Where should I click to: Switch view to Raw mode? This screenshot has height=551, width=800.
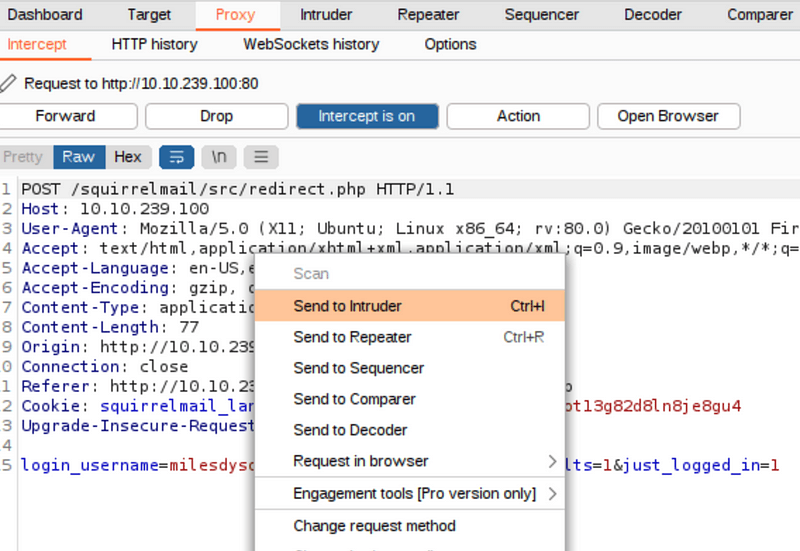78,157
